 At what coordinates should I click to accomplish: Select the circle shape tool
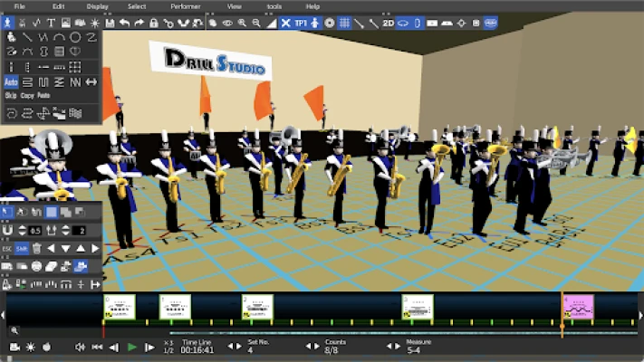tap(75, 37)
